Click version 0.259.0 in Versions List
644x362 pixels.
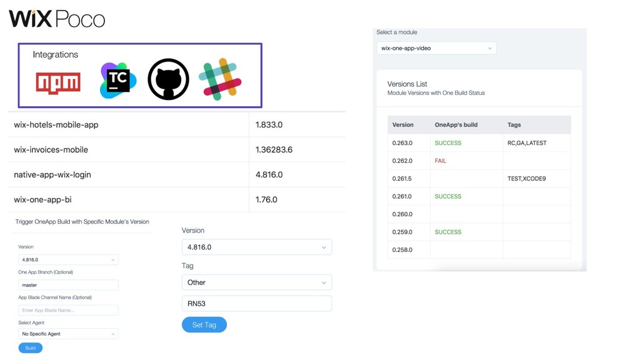[x=402, y=232]
